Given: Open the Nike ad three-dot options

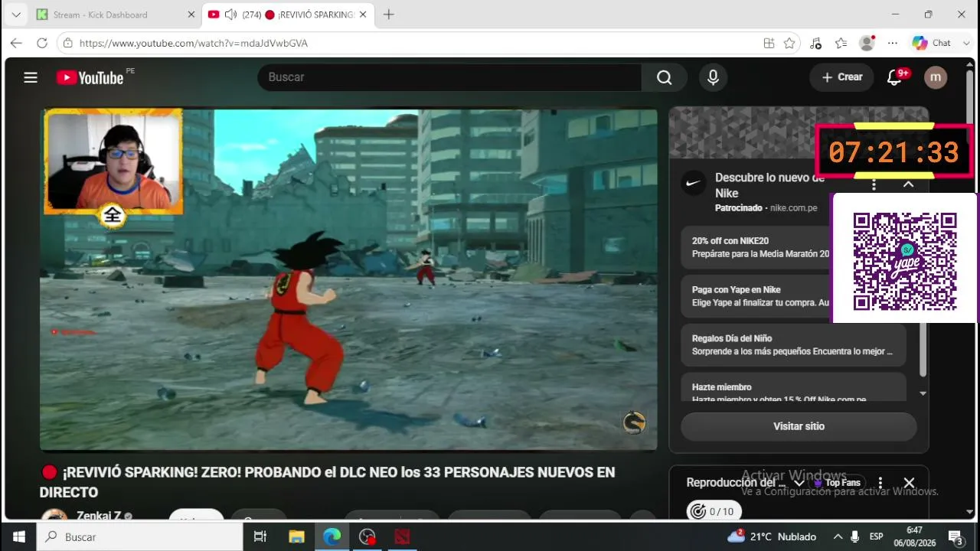Looking at the screenshot, I should pos(874,184).
